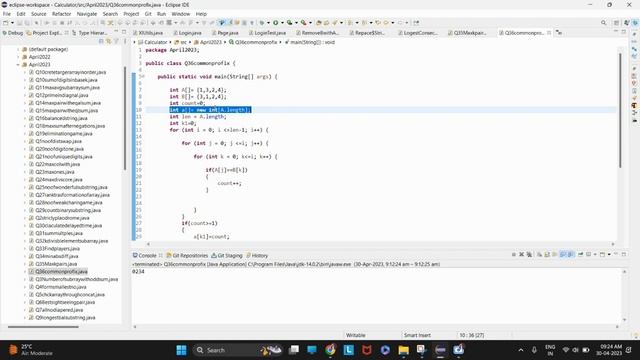The image size is (640, 360).
Task: Click the Project Explorer vertical scrollbar thumb
Action: 124,118
